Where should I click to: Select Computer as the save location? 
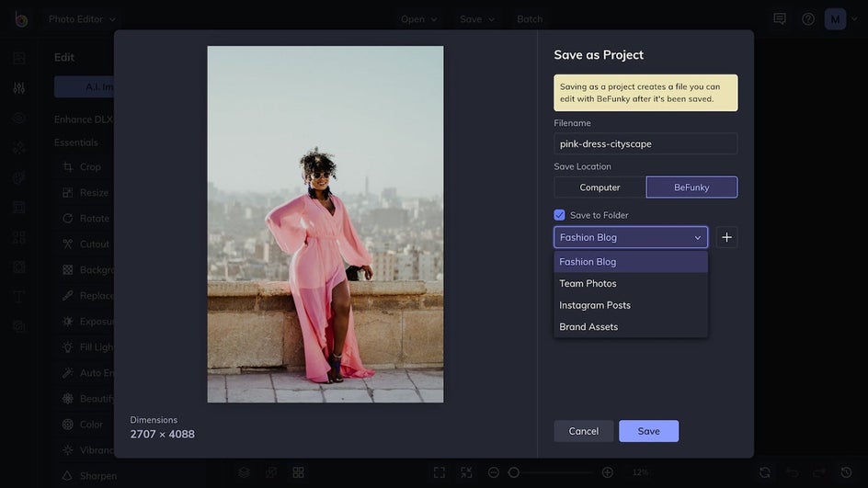pos(600,187)
